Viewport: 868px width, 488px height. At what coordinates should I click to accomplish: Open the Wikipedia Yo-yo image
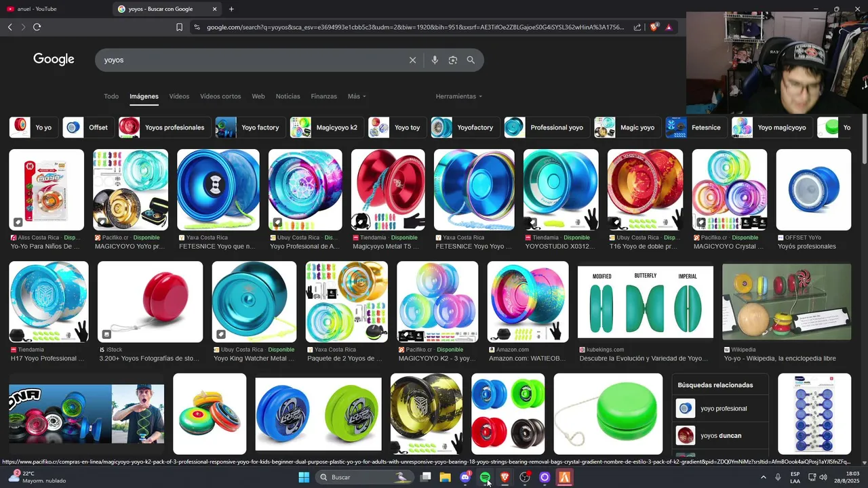pyautogui.click(x=787, y=302)
